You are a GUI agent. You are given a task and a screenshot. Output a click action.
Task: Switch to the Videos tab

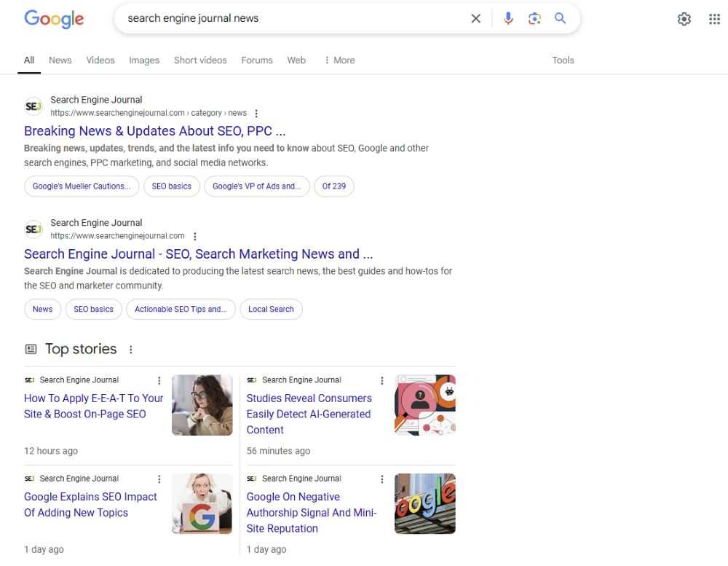tap(100, 60)
